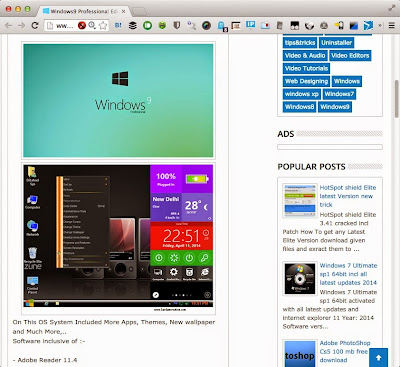
Task: Click the Photoshop post thumbnail
Action: tap(300, 353)
